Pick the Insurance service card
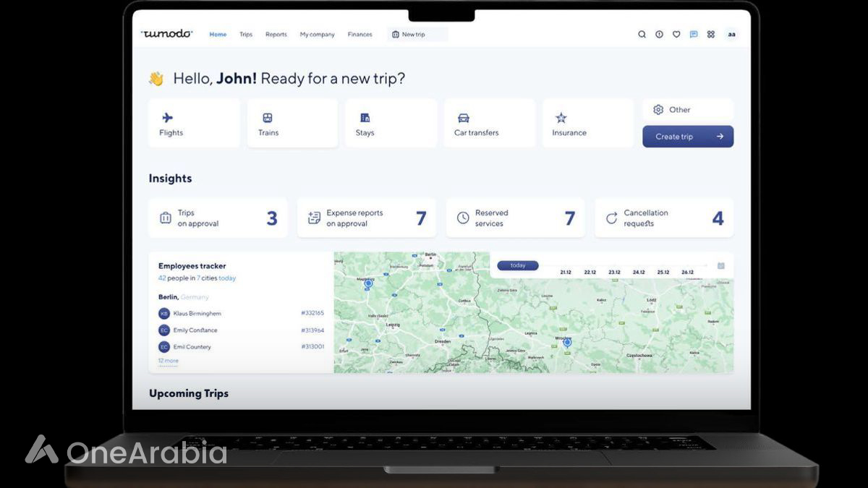The image size is (868, 488). pos(587,124)
